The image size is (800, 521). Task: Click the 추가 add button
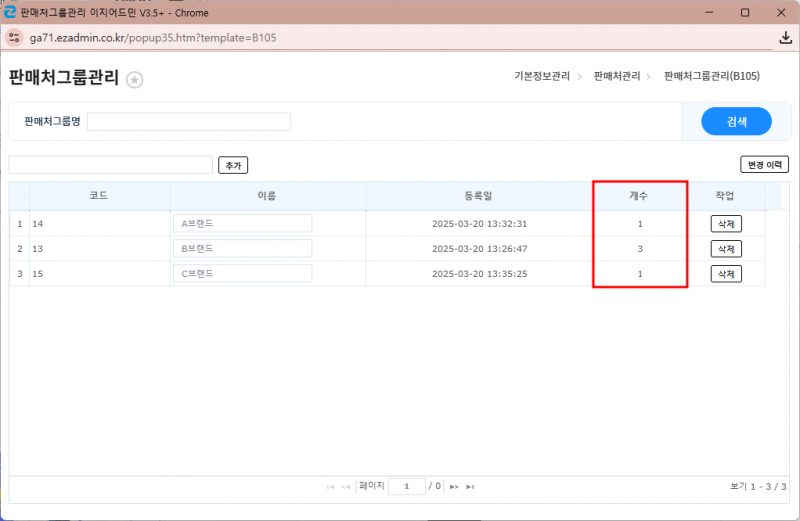coord(233,165)
